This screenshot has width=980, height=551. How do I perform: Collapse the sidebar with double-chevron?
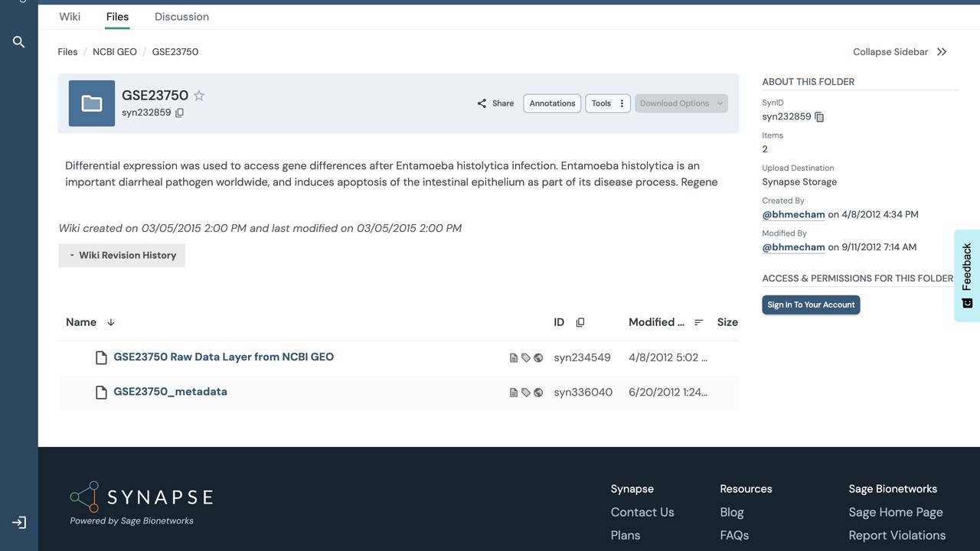(942, 52)
